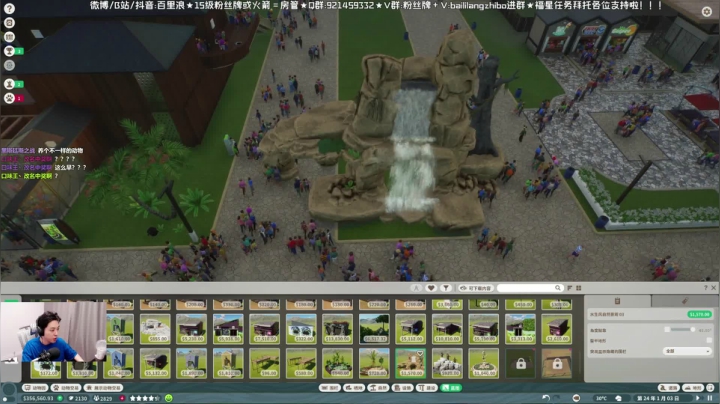This screenshot has width=720, height=404.
Task: Select the price tag tab
Action: pyautogui.click(x=685, y=301)
